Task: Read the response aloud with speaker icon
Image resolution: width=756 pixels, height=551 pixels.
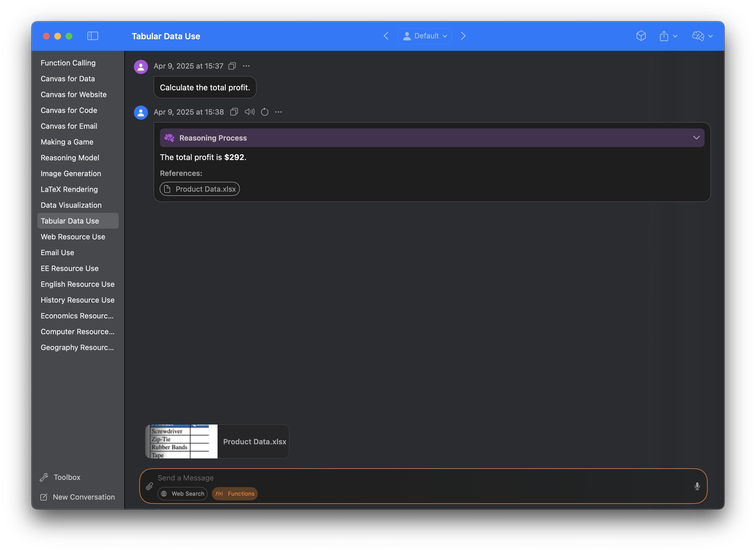Action: click(x=249, y=112)
